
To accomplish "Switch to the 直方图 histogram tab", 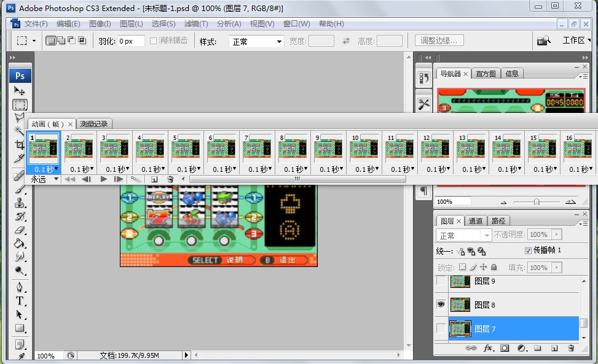I will (x=486, y=74).
